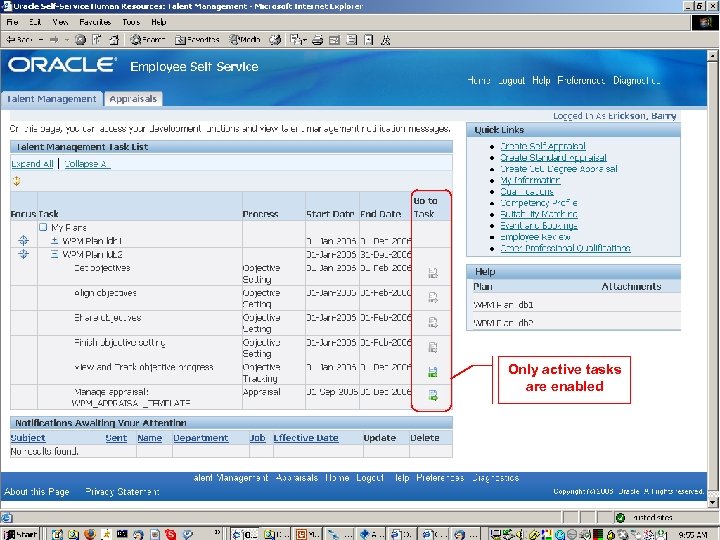Switch to the Appraisals tab
This screenshot has width=720, height=540.
pyautogui.click(x=133, y=99)
